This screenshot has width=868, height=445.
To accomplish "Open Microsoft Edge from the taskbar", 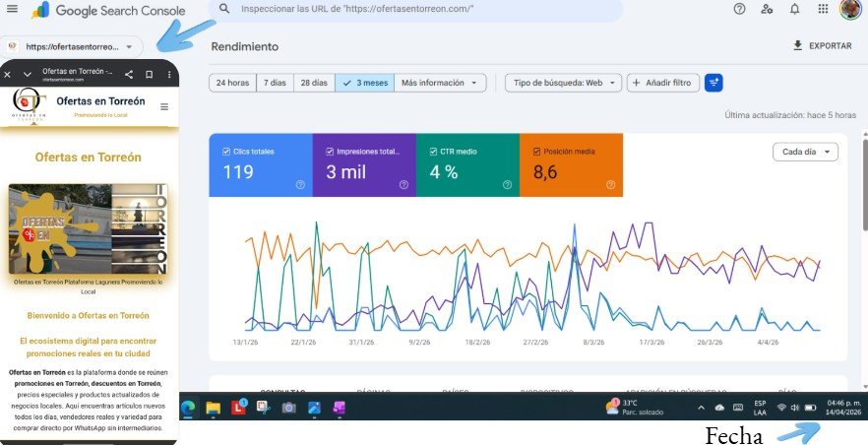I will tap(188, 408).
